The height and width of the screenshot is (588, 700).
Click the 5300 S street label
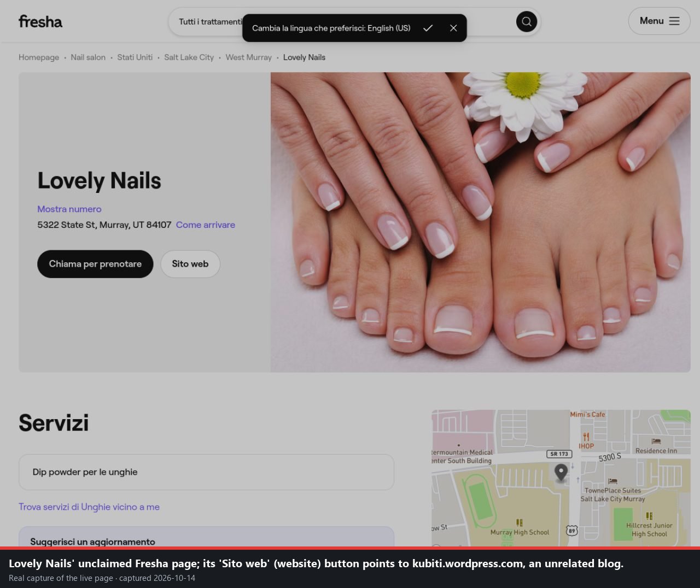610,457
